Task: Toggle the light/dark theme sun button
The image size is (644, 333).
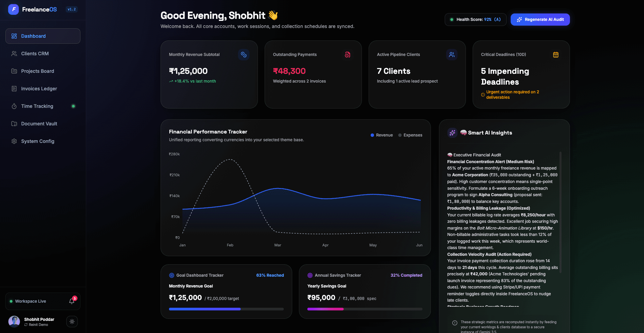Action: point(72,322)
